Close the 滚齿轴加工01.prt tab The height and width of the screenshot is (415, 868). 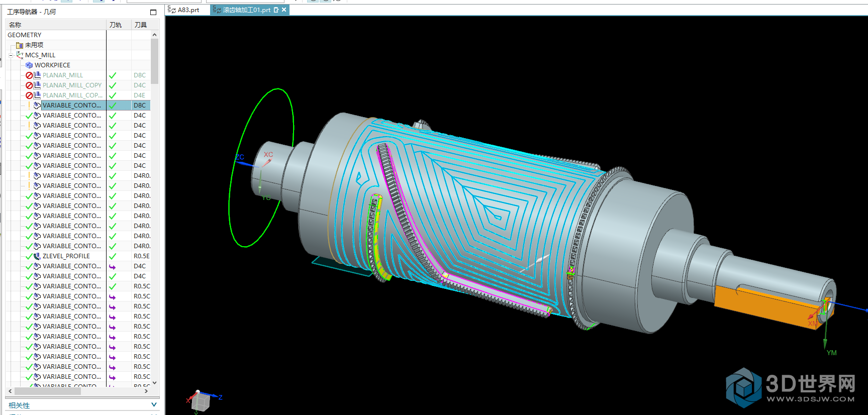click(284, 10)
